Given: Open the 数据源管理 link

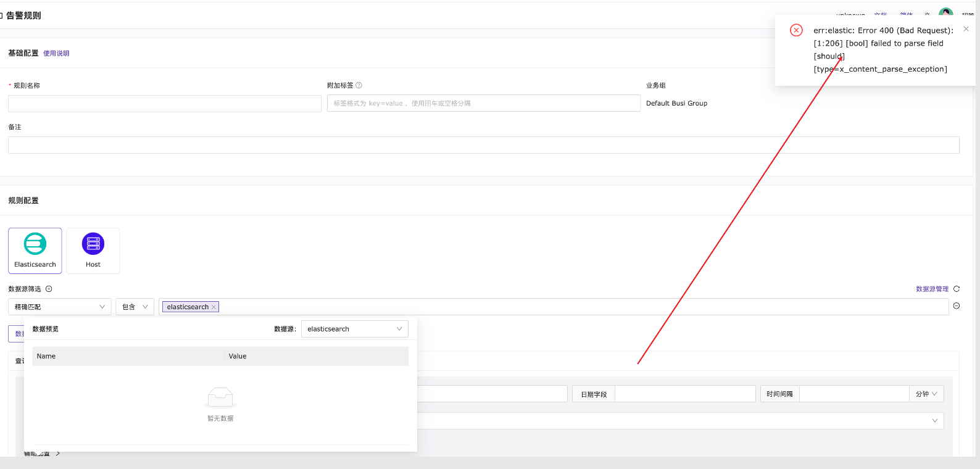Looking at the screenshot, I should click(x=932, y=289).
